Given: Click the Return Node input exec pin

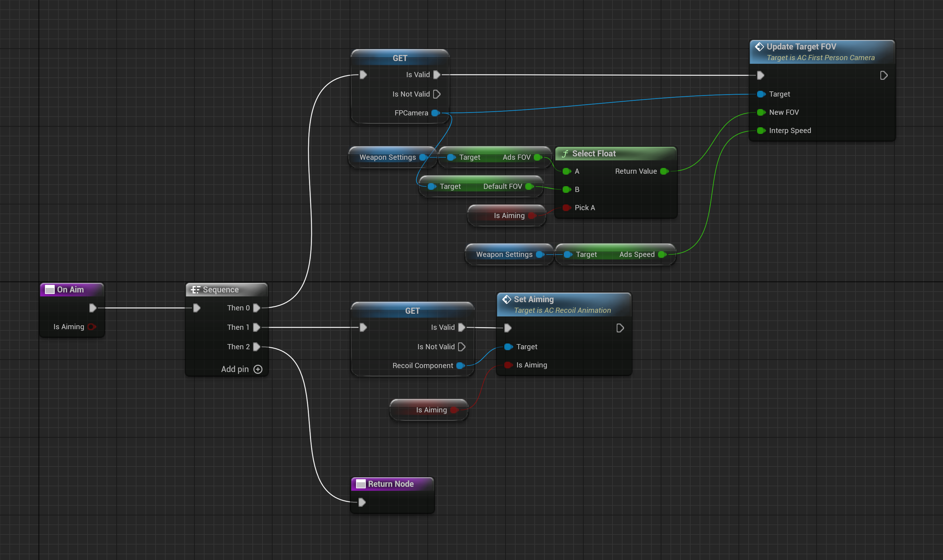Looking at the screenshot, I should click(362, 502).
